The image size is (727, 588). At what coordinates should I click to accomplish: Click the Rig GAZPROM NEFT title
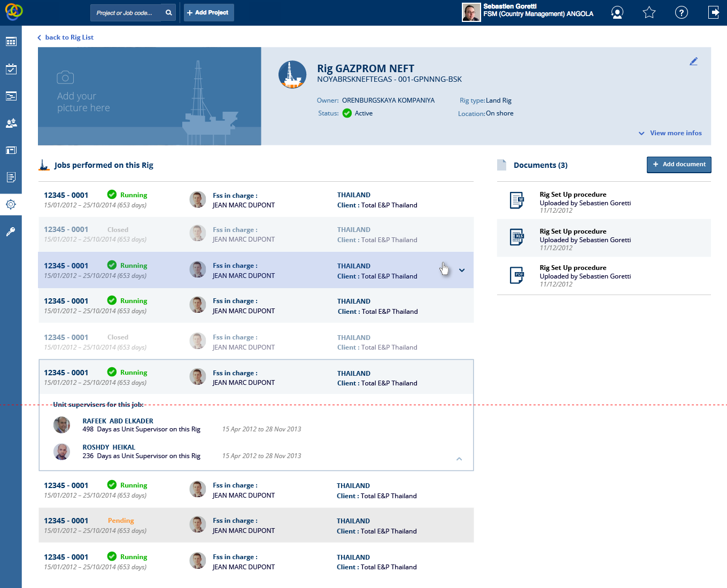[x=366, y=68]
